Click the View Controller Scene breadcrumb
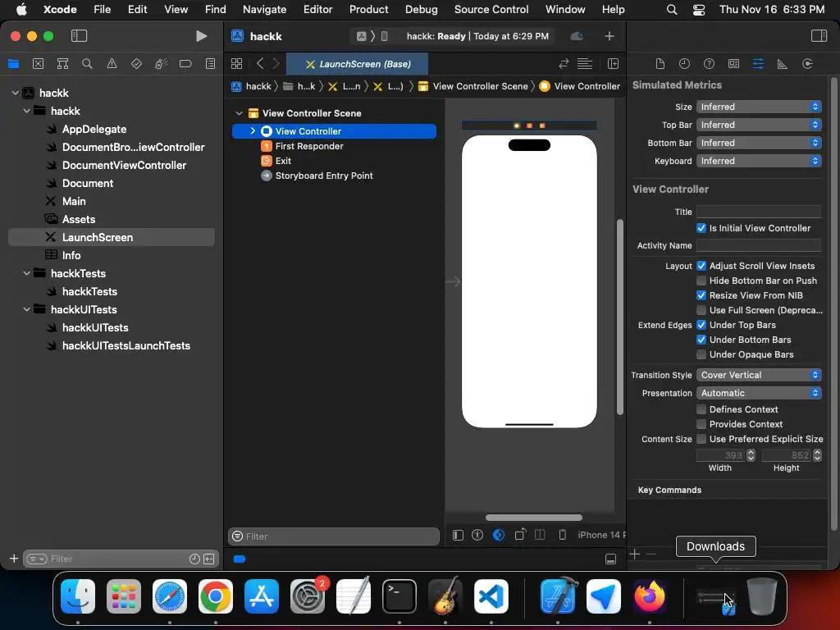Image resolution: width=840 pixels, height=630 pixels. tap(473, 86)
